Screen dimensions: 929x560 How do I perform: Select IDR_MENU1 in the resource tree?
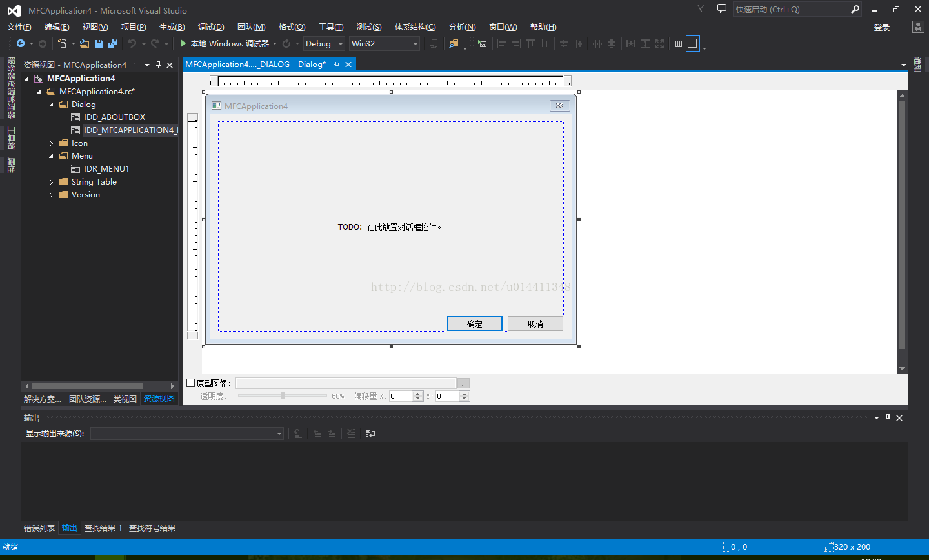pos(106,168)
